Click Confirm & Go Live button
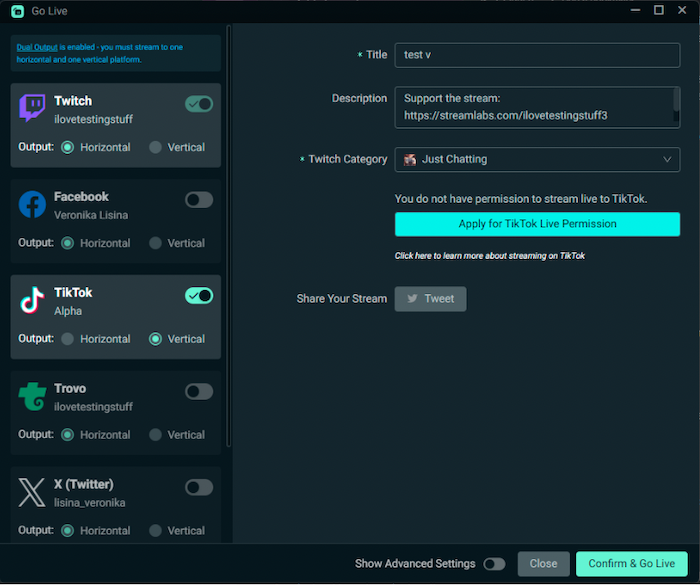 pyautogui.click(x=632, y=564)
